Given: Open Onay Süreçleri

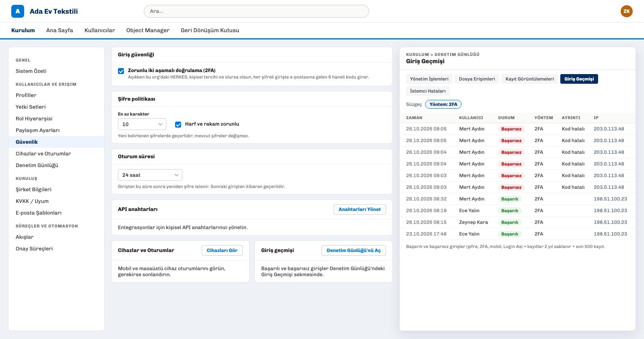Looking at the screenshot, I should [56, 249].
